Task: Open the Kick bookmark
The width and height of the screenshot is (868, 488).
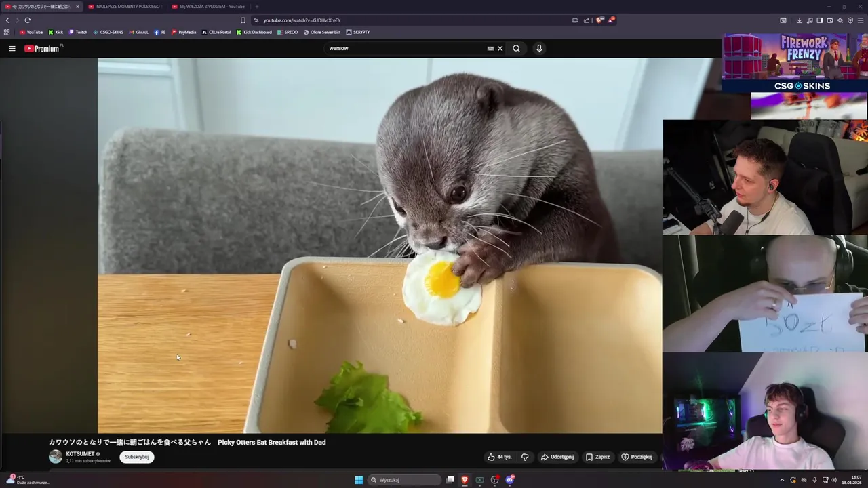Action: (56, 32)
